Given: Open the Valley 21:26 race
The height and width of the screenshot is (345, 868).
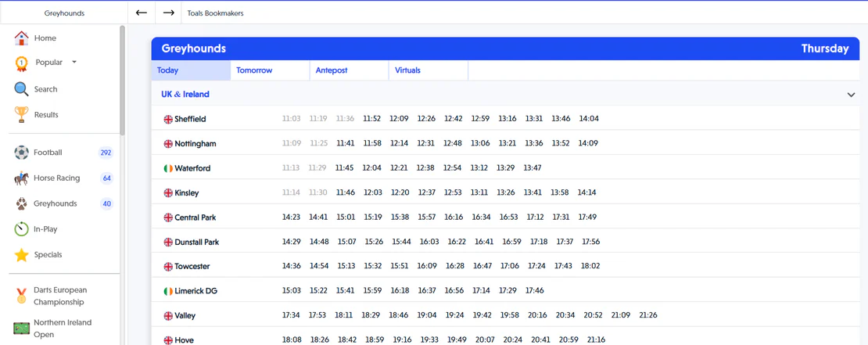Looking at the screenshot, I should 648,315.
